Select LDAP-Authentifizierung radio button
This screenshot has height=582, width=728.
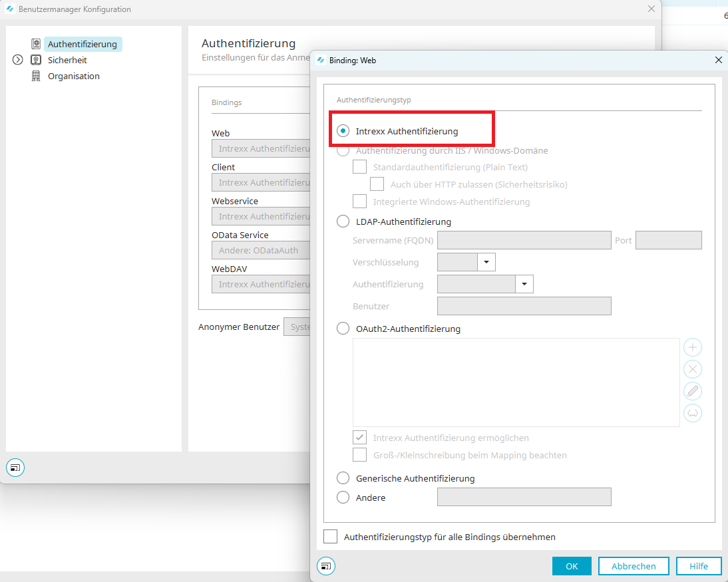tap(343, 221)
